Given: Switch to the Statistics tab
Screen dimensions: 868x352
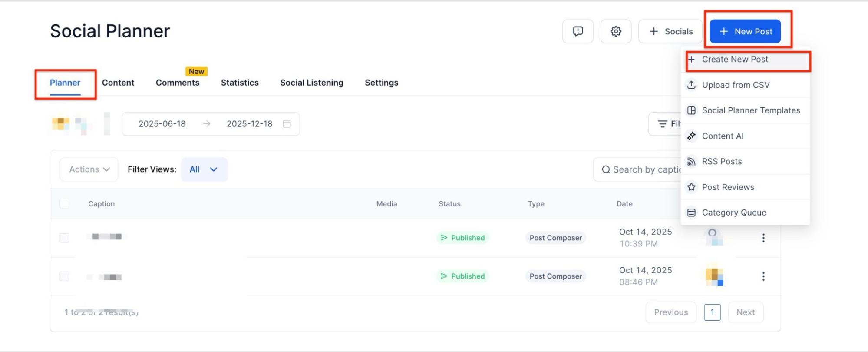Looking at the screenshot, I should (239, 83).
